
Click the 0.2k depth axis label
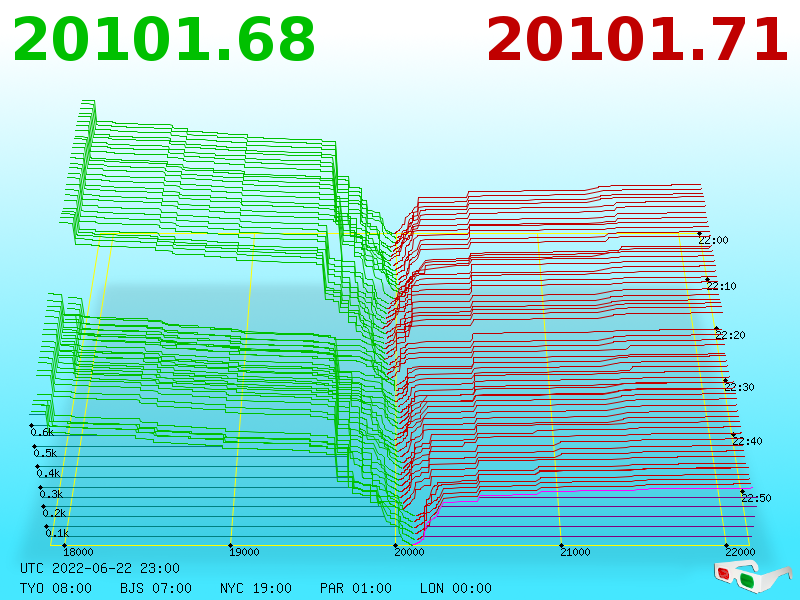coord(54,513)
